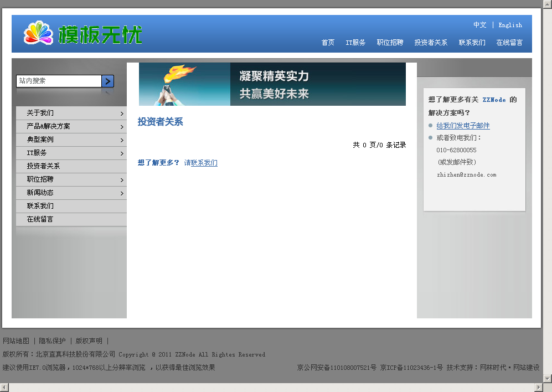The image size is (552, 392).
Task: Click the 请联系我们 link
Action: [200, 163]
